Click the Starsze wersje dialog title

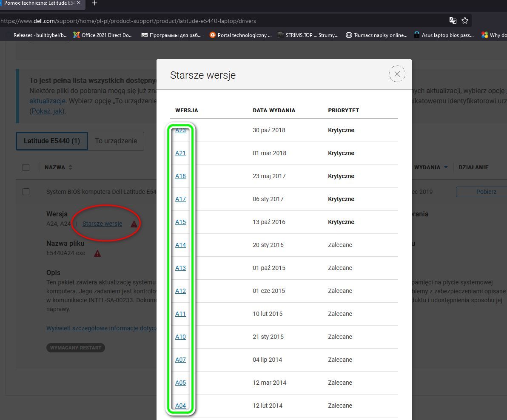point(203,75)
